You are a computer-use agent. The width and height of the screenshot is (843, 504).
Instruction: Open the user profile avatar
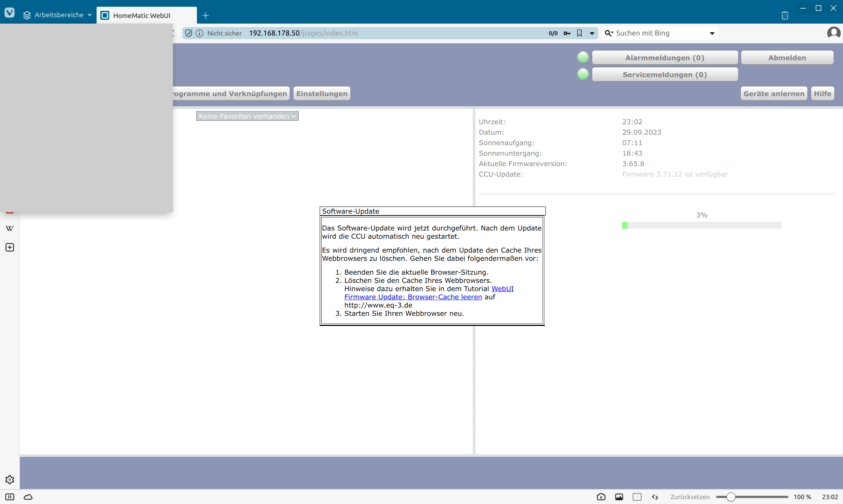(x=833, y=33)
